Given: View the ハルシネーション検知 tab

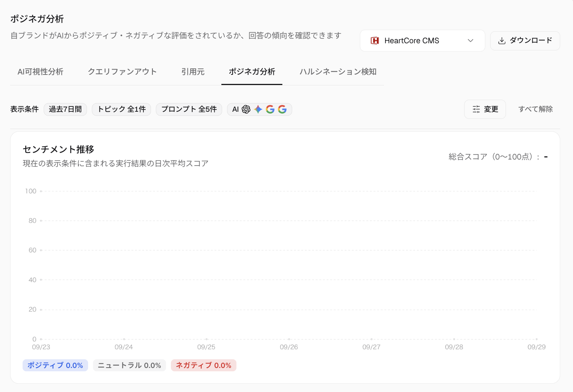Looking at the screenshot, I should pyautogui.click(x=338, y=71).
